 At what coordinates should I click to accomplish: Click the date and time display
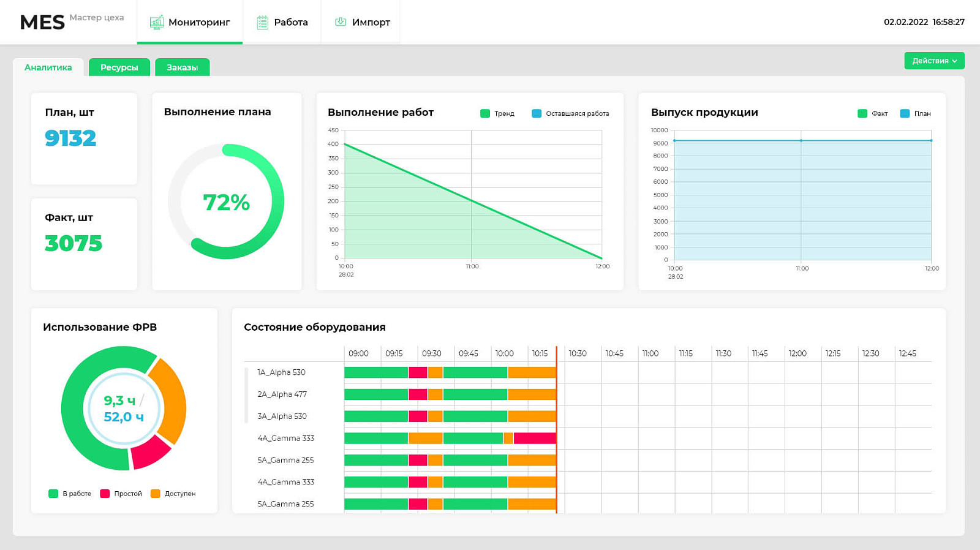(924, 22)
